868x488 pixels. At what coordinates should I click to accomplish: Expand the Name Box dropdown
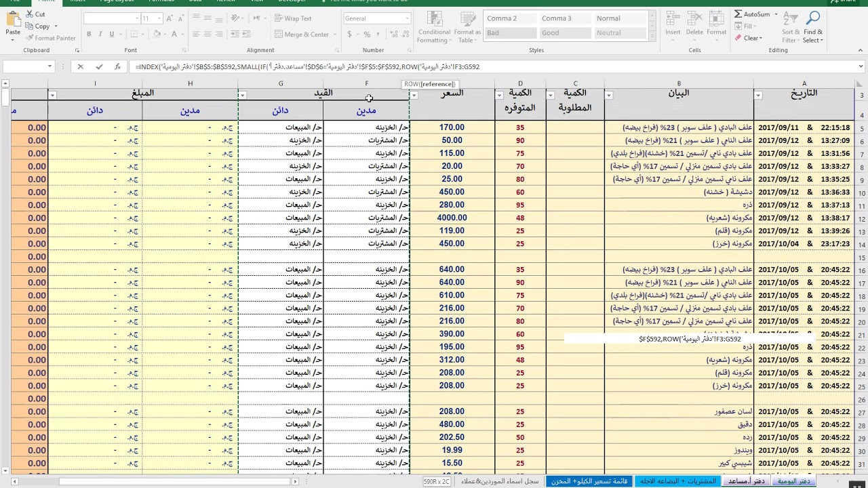coord(50,66)
